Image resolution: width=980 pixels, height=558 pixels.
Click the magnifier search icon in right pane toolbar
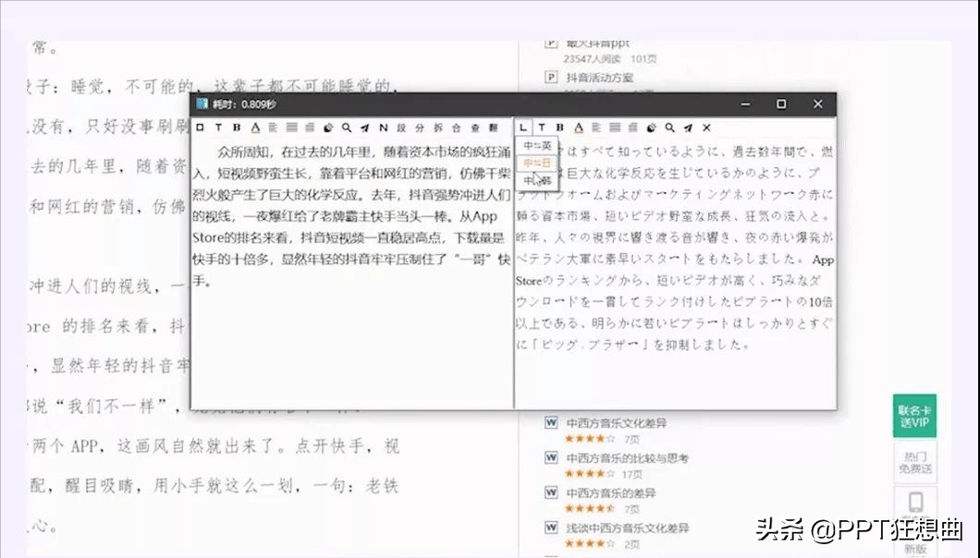coord(670,127)
